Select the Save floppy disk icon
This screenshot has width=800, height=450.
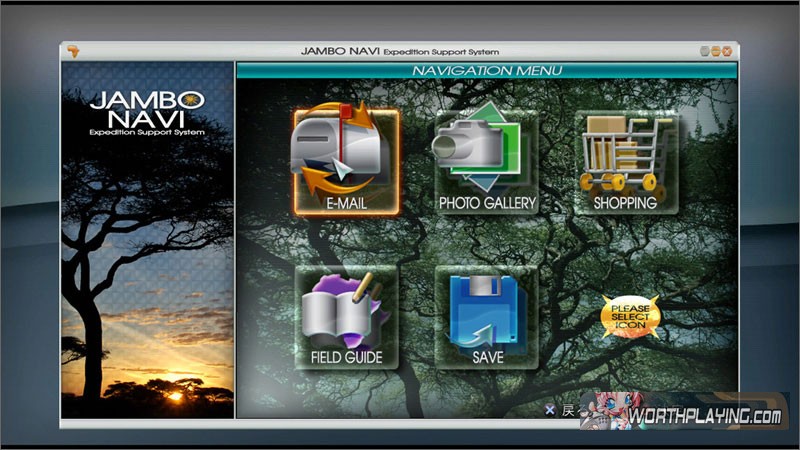(x=487, y=306)
